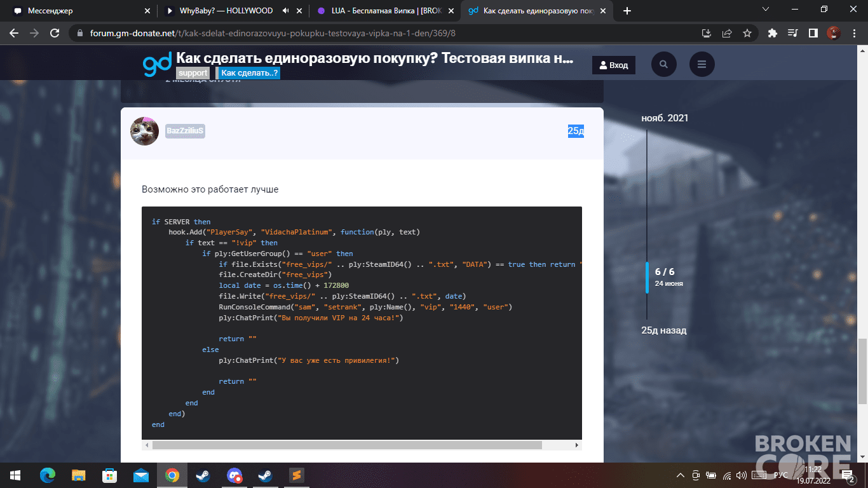Open the volume control in system tray
This screenshot has width=868, height=488.
741,475
